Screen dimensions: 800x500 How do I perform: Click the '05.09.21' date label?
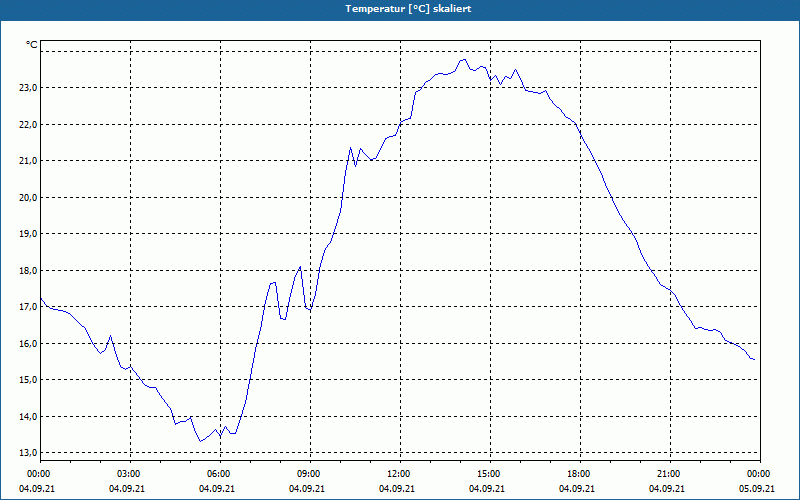(x=757, y=489)
